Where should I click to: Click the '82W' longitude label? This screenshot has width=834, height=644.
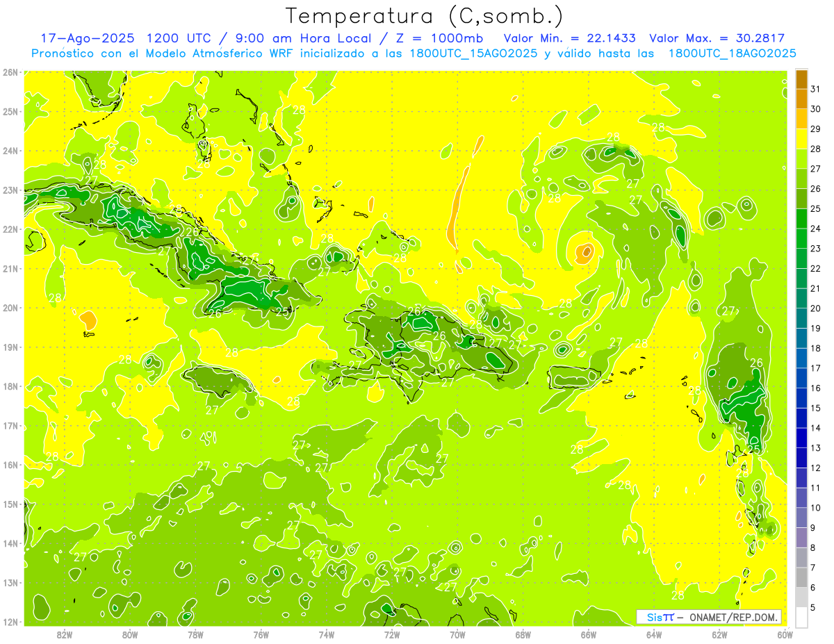coord(65,634)
